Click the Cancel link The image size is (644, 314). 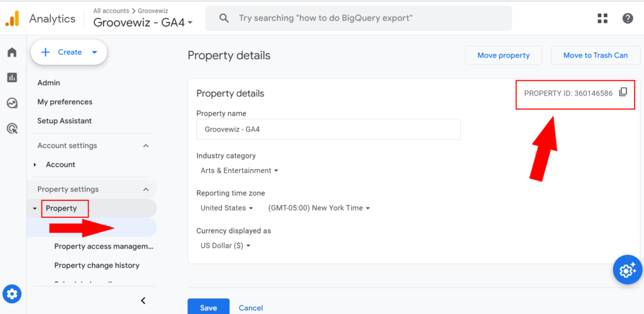pyautogui.click(x=250, y=308)
